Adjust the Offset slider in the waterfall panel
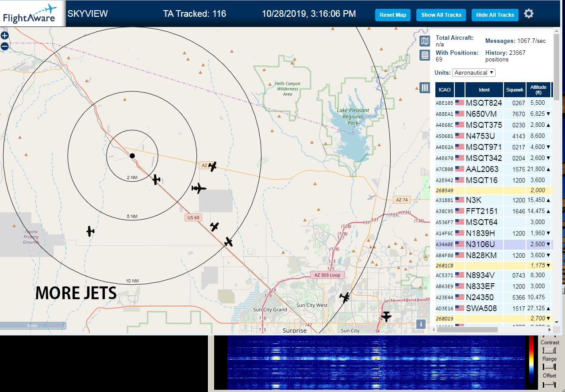Viewport: 565px width, 392px height. 549,384
